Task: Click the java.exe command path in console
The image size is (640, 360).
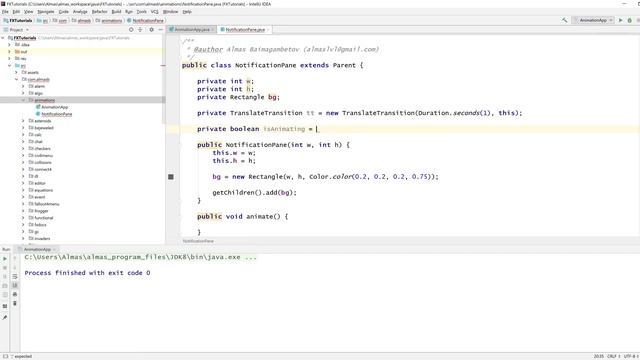Action: click(132, 257)
